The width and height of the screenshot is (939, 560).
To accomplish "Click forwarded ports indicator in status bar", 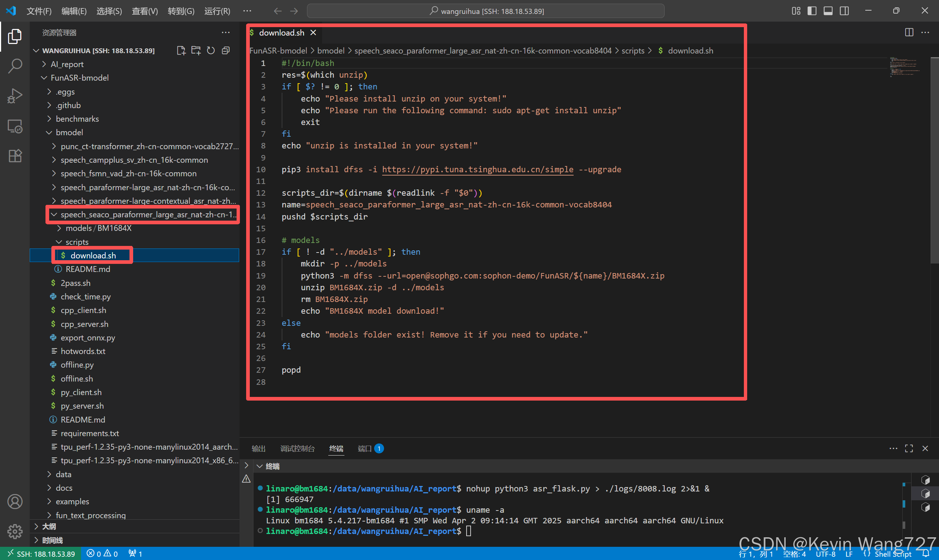I will pos(136,553).
